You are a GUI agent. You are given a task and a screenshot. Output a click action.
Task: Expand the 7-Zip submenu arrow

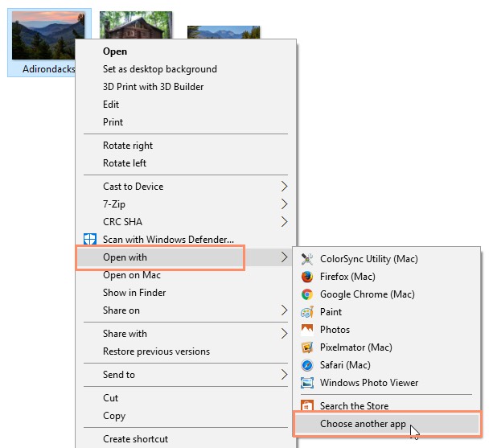click(x=284, y=204)
